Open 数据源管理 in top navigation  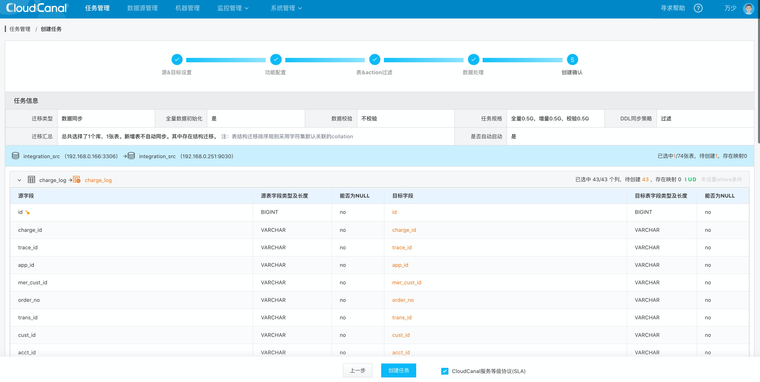[x=142, y=8]
